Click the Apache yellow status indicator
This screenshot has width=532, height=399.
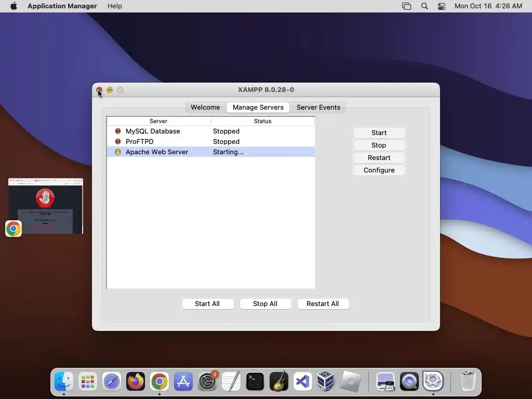[118, 152]
